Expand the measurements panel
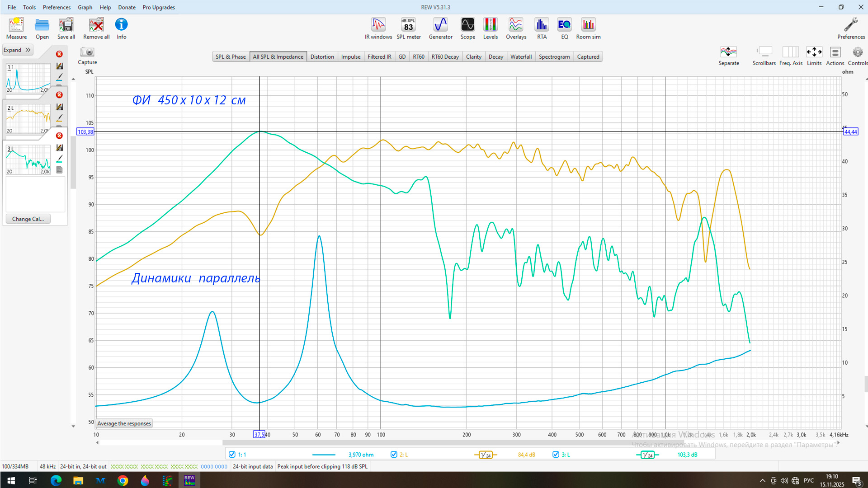 [x=17, y=50]
